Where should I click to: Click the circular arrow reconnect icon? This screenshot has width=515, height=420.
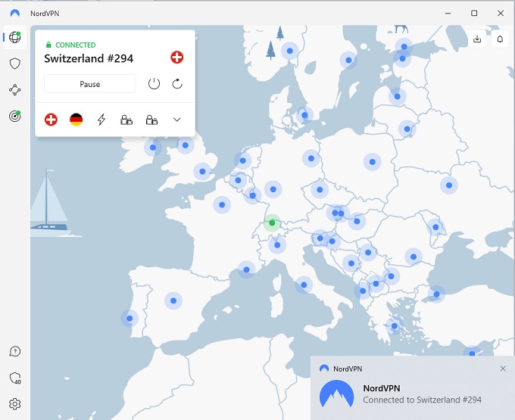177,84
